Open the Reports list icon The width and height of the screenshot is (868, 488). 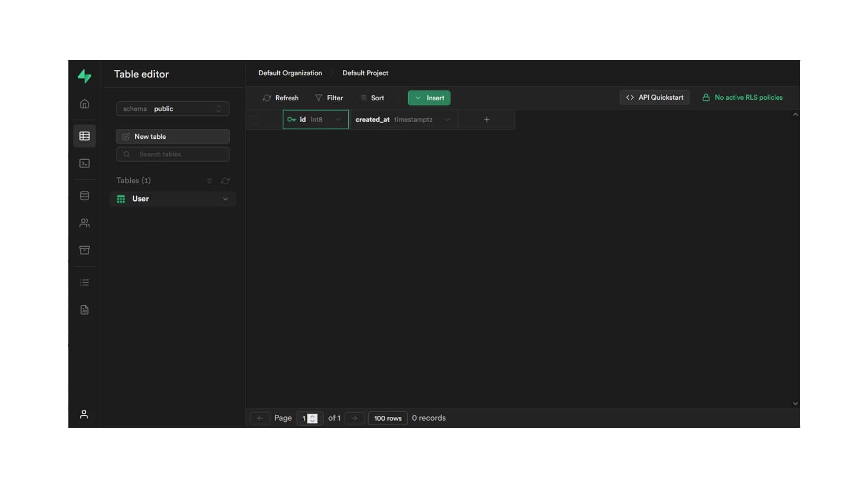point(85,282)
